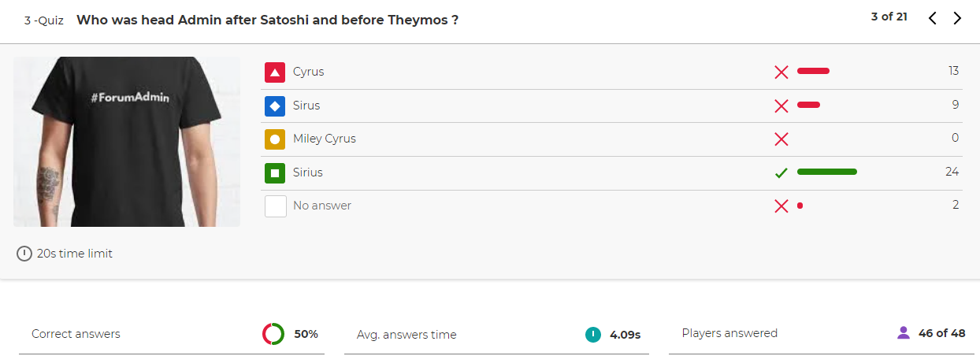Open the #ForumAdmin t-shirt image

click(x=127, y=142)
